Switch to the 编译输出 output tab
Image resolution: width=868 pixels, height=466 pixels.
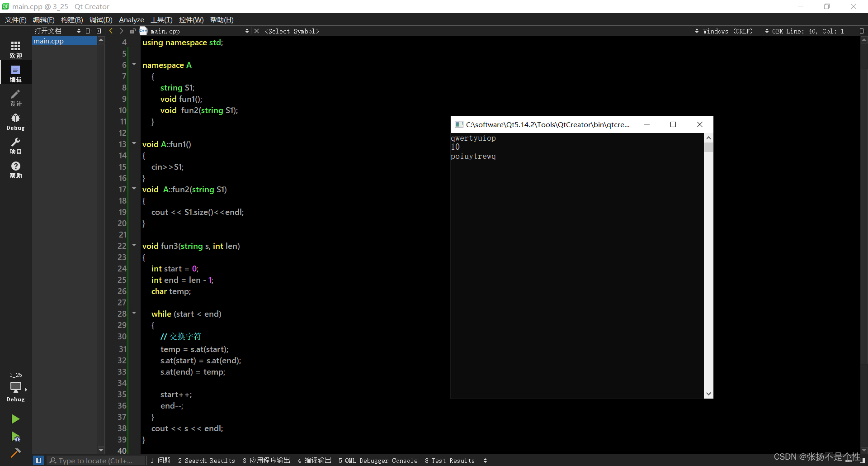point(314,460)
